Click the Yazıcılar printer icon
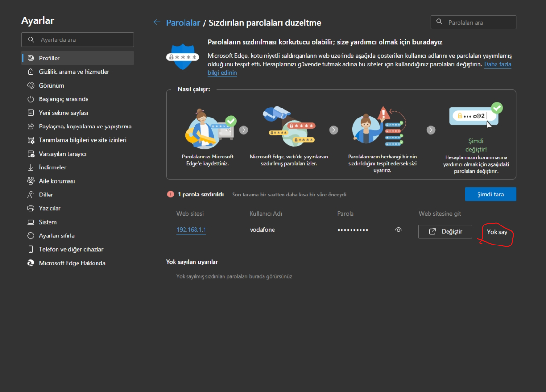The height and width of the screenshot is (392, 546). point(30,208)
